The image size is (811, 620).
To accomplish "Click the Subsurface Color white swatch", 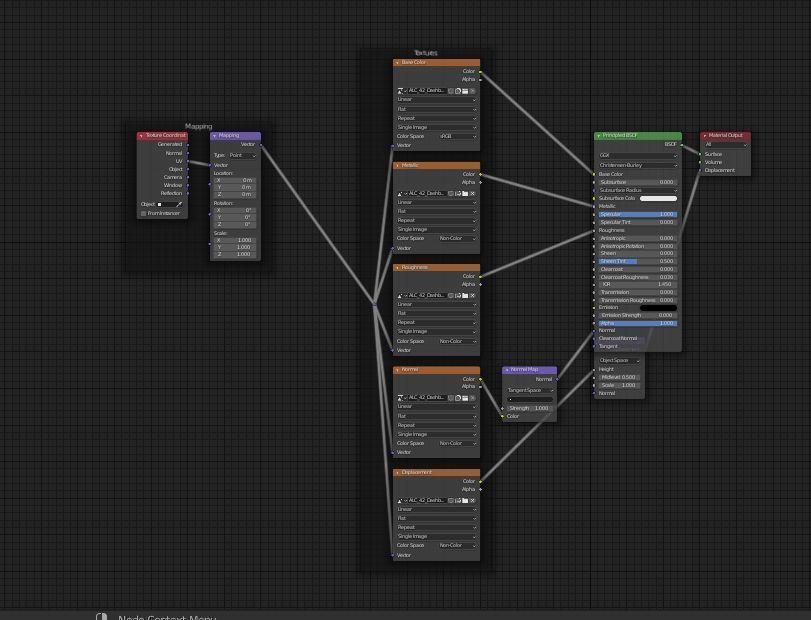I will point(658,198).
